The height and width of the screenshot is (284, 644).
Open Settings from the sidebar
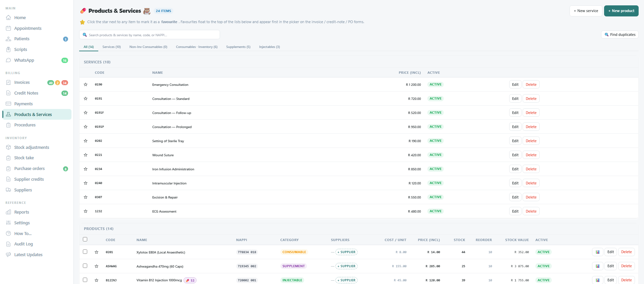point(37,223)
